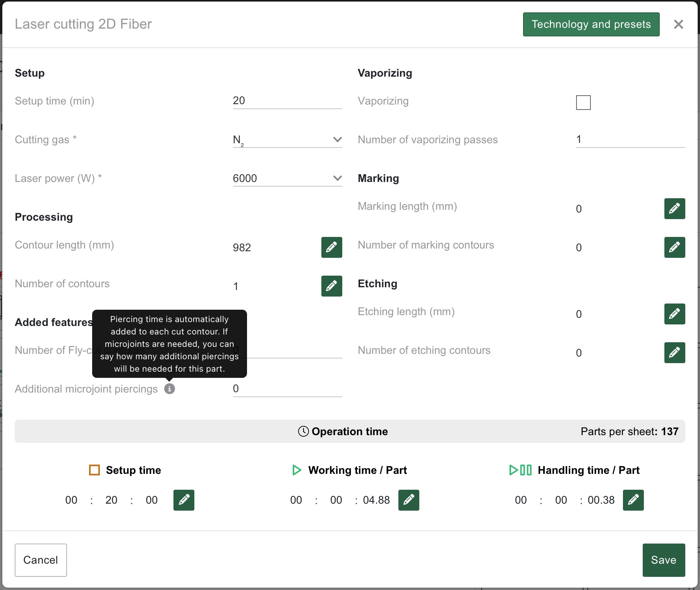700x590 pixels.
Task: Edit the Setup time duration
Action: tap(184, 500)
